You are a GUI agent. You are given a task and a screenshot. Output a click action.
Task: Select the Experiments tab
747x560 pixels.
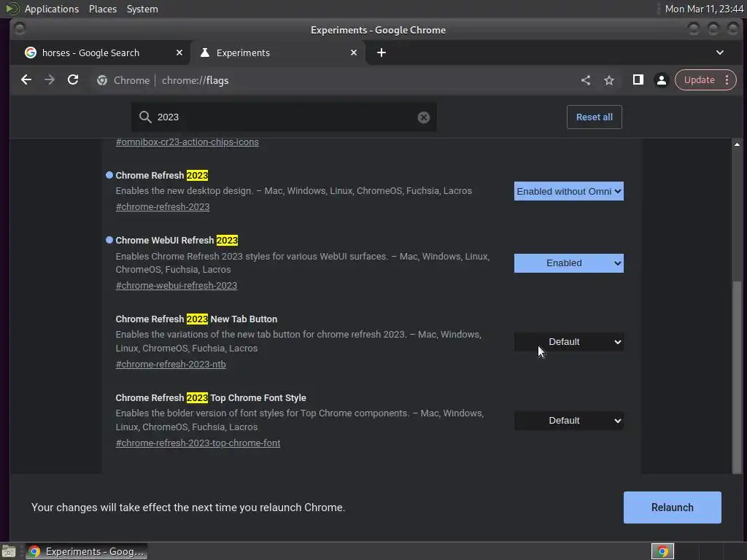click(x=278, y=52)
